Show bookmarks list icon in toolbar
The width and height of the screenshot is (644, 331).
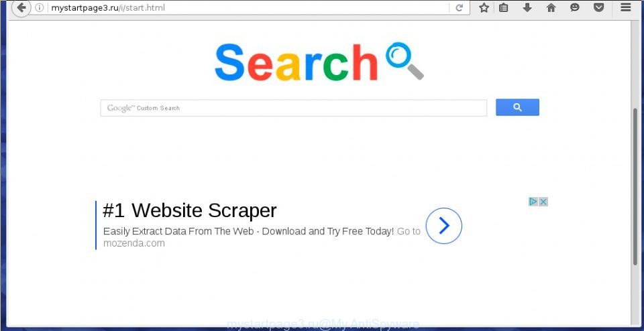tap(504, 8)
